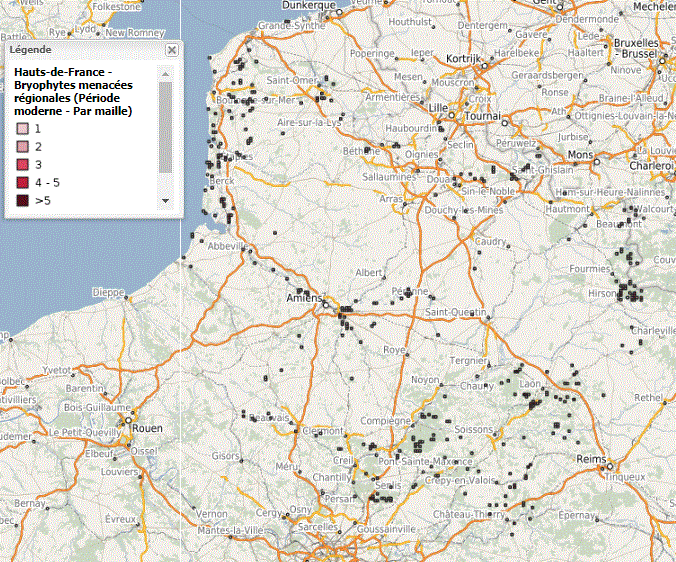The height and width of the screenshot is (562, 676).
Task: Select the legend swatch for 4 - 5
Action: (22, 183)
